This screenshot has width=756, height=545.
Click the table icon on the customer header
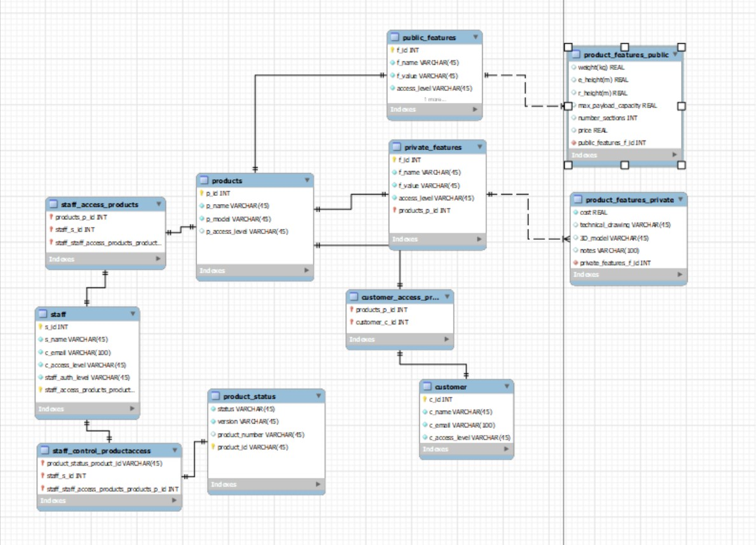pyautogui.click(x=427, y=386)
